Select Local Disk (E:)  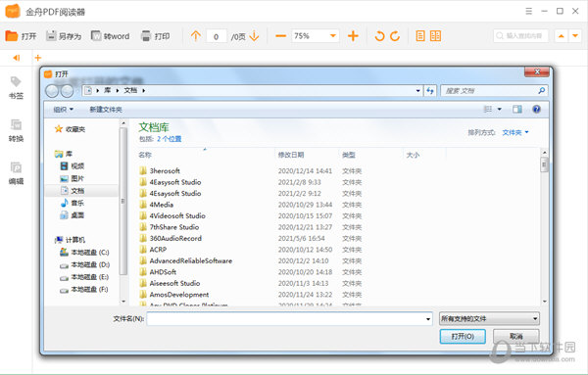point(84,277)
